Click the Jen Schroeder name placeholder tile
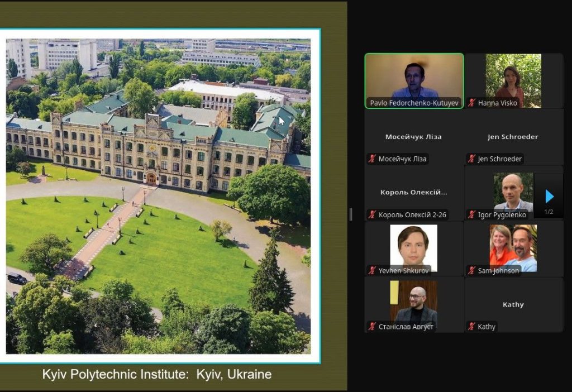572x392 pixels. coord(513,137)
